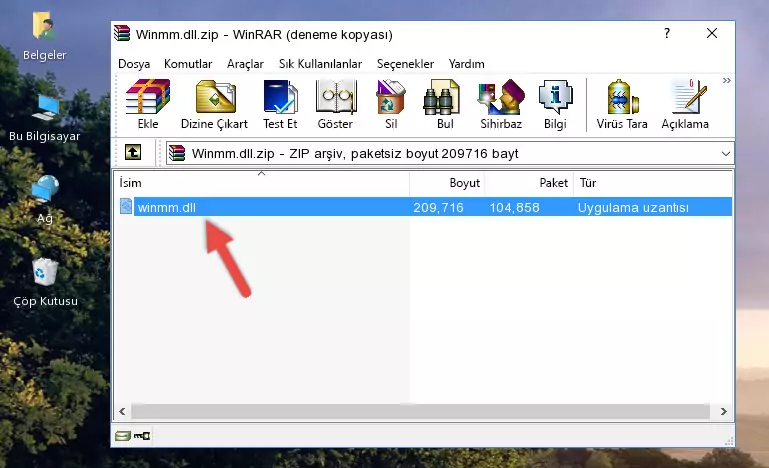The height and width of the screenshot is (468, 769).
Task: Click the Sil delete icon
Action: [x=391, y=104]
